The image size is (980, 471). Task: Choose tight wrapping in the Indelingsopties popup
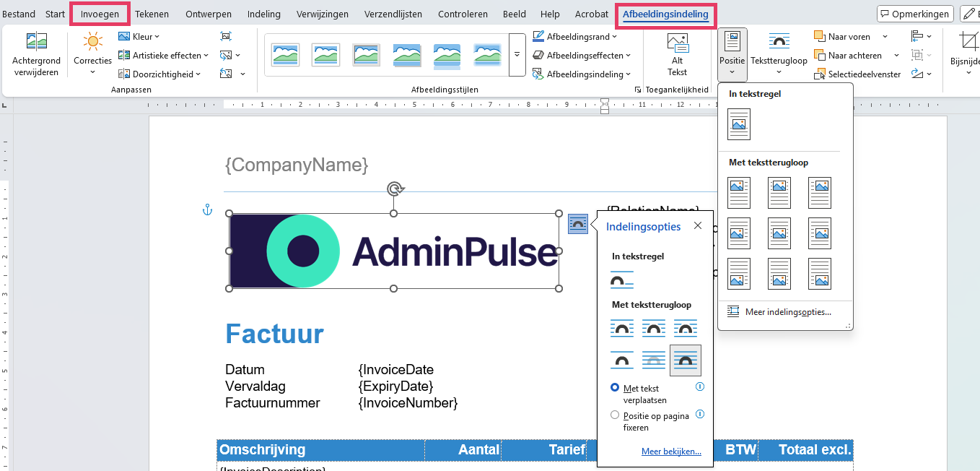coord(654,329)
